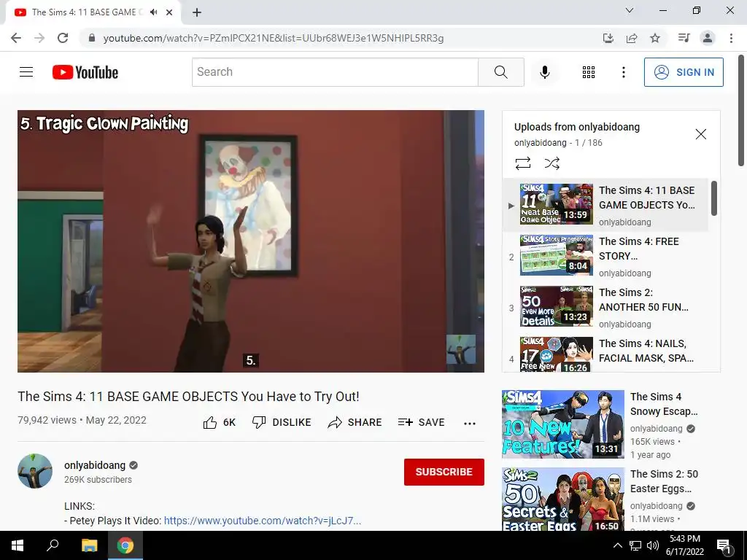This screenshot has width=747, height=560.
Task: Subscribe to onlyabidoang channel
Action: (x=444, y=472)
